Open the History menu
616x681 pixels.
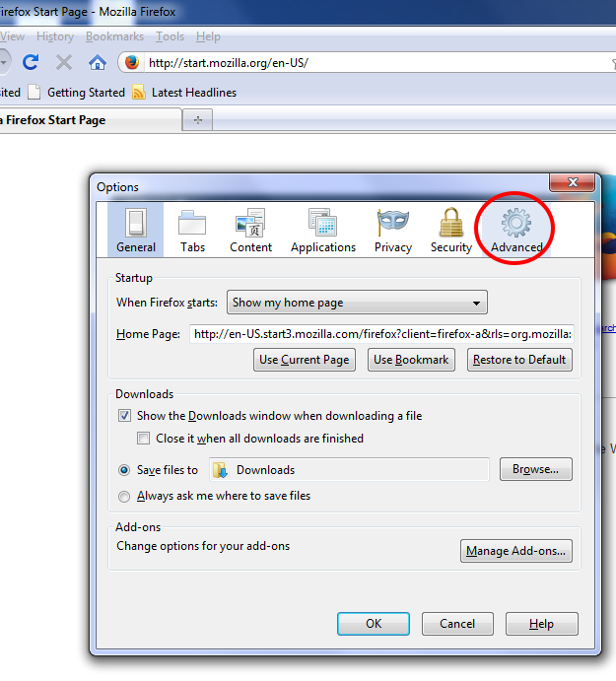[55, 36]
